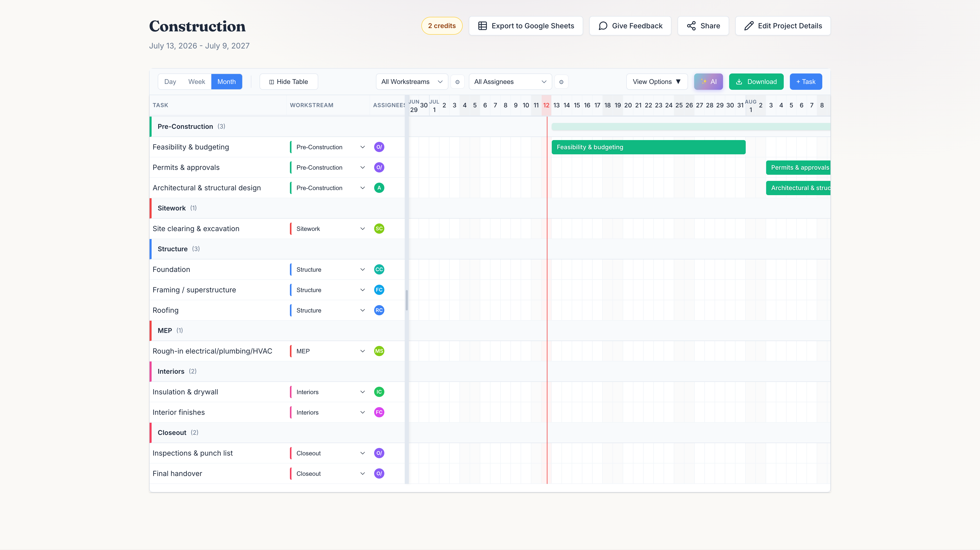Image resolution: width=980 pixels, height=550 pixels.
Task: Click Export to Google Sheets button
Action: (x=526, y=26)
